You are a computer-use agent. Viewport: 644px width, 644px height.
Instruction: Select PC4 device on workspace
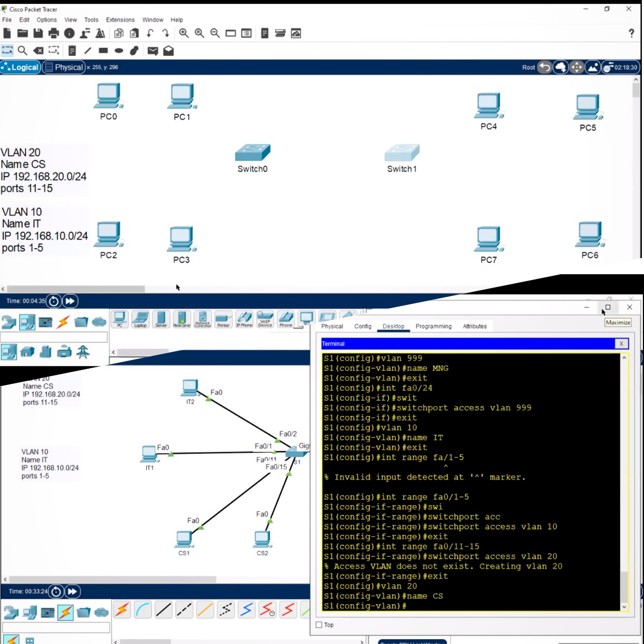tap(488, 106)
